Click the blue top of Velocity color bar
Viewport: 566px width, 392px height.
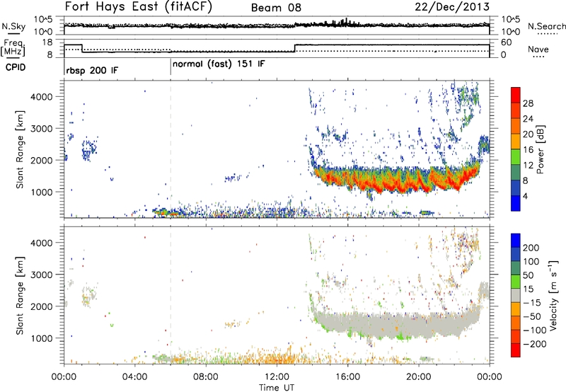coord(516,240)
